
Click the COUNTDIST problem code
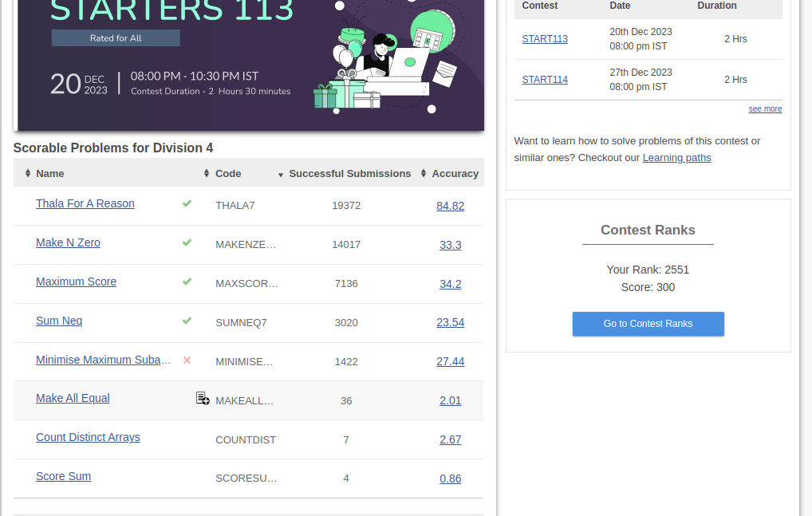point(246,440)
